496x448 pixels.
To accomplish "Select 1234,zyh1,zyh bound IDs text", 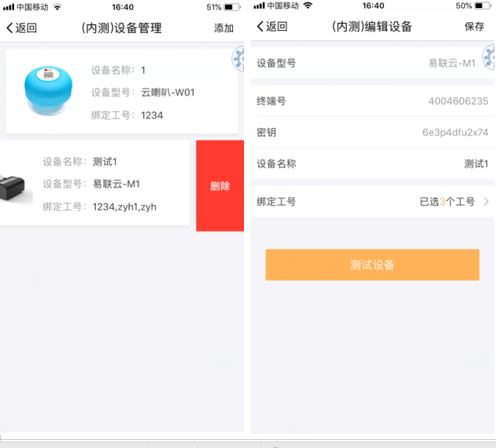I will coord(125,206).
